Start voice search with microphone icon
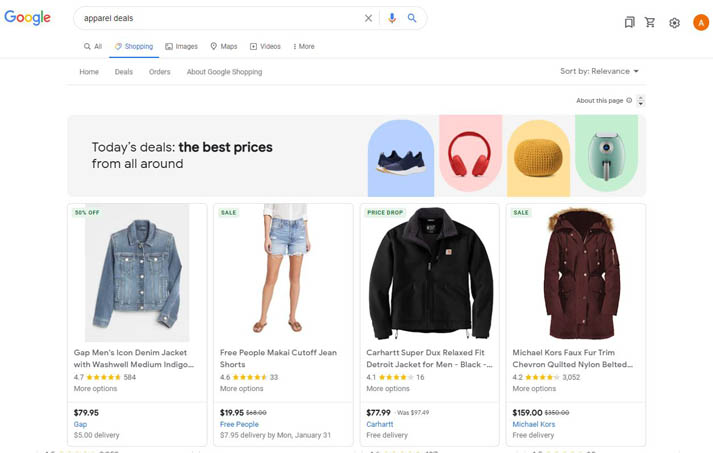Image resolution: width=713 pixels, height=453 pixels. coord(392,18)
